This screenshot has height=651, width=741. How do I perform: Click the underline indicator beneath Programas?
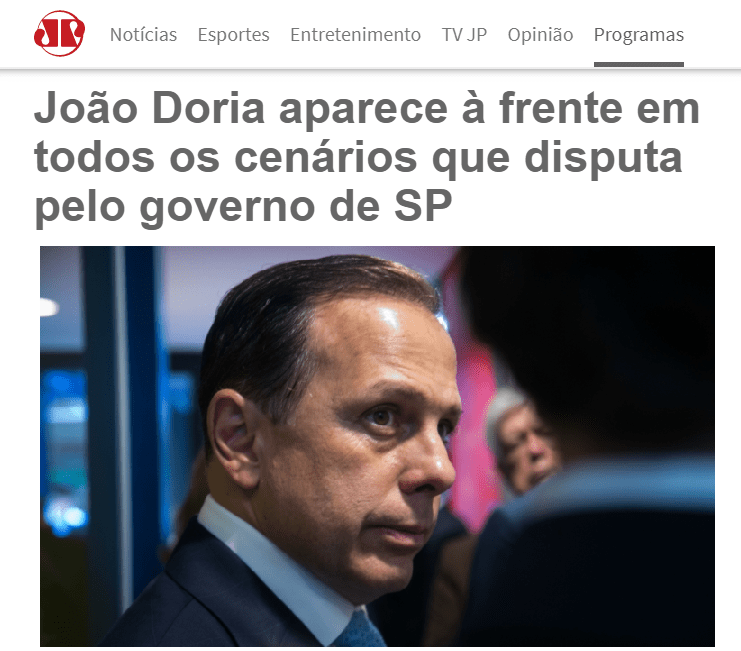638,64
